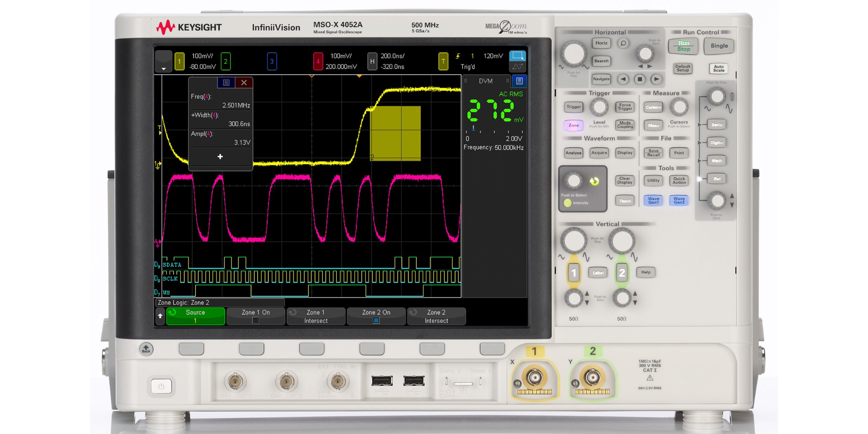Click the Force Trigger button
This screenshot has width=868, height=434.
pyautogui.click(x=625, y=107)
